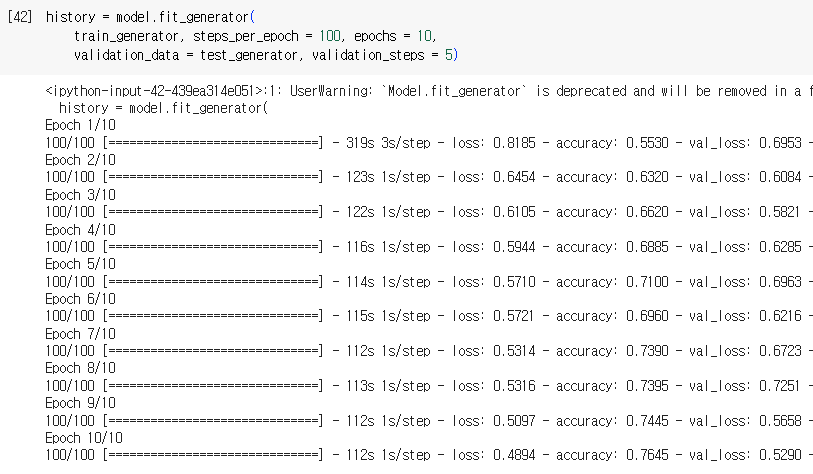Click the loss value 0.5314
813x474 pixels.
coord(514,351)
